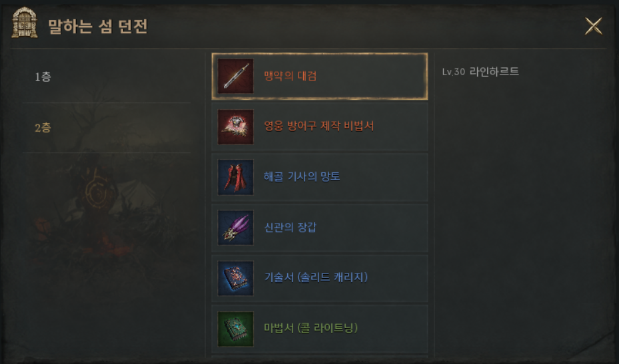Click the green 마법서 spellbook icon
619x364 pixels.
(236, 329)
